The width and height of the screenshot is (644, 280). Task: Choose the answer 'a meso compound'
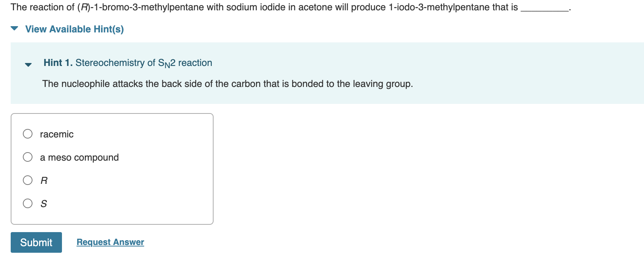pyautogui.click(x=27, y=157)
